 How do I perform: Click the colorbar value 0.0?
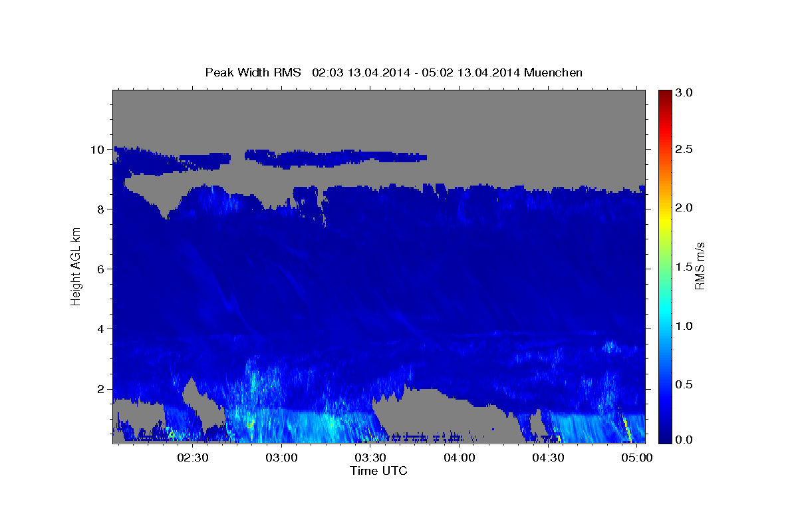point(685,440)
